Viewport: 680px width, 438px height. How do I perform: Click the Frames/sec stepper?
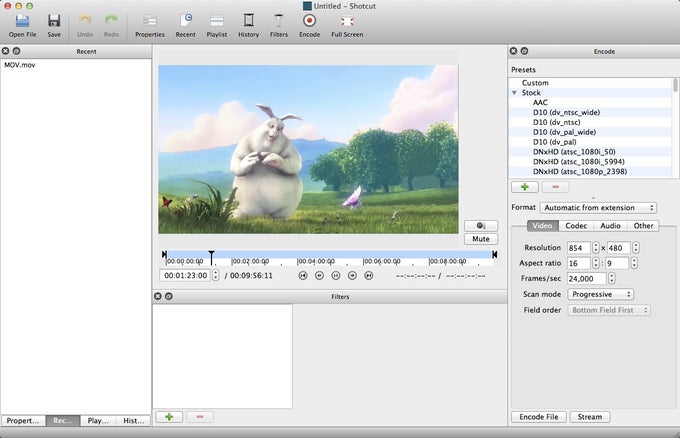point(611,278)
